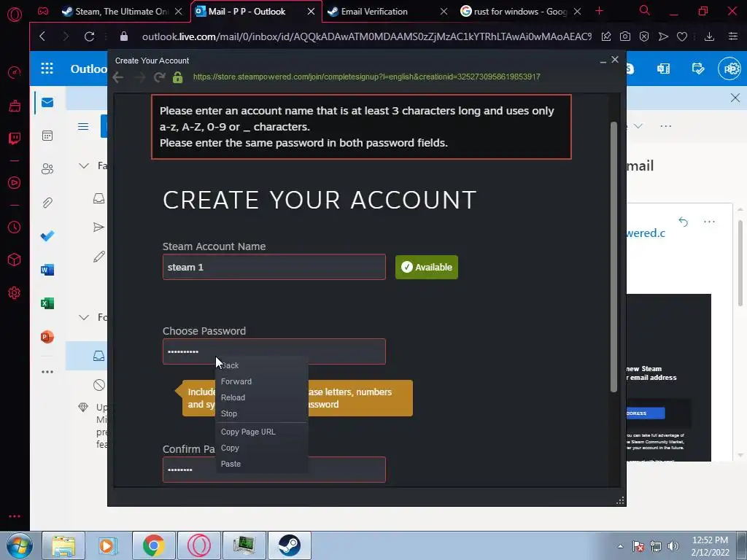Open Extensions cube icon in Opera sidebar
747x560 pixels.
[15, 260]
